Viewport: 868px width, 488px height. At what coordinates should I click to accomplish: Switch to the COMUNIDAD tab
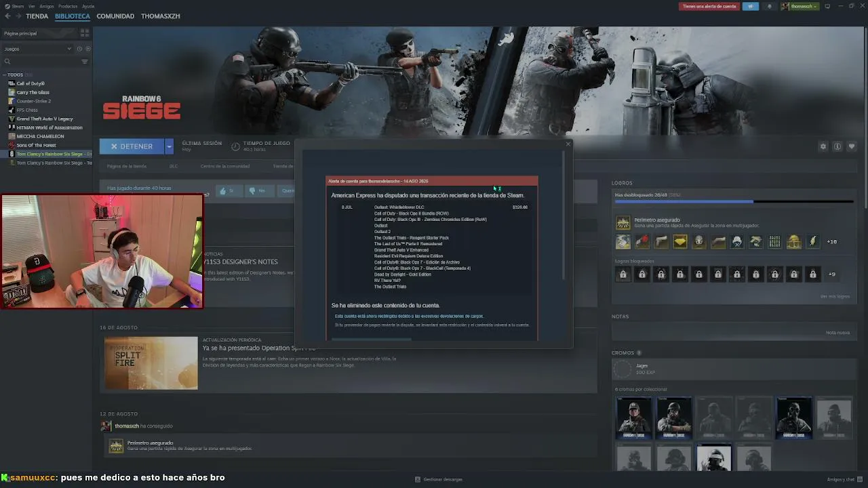(x=115, y=16)
